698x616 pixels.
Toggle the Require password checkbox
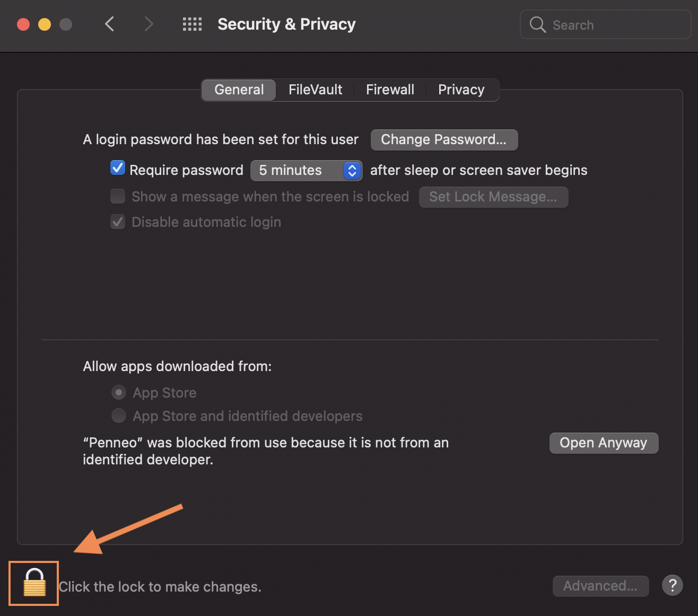tap(118, 168)
